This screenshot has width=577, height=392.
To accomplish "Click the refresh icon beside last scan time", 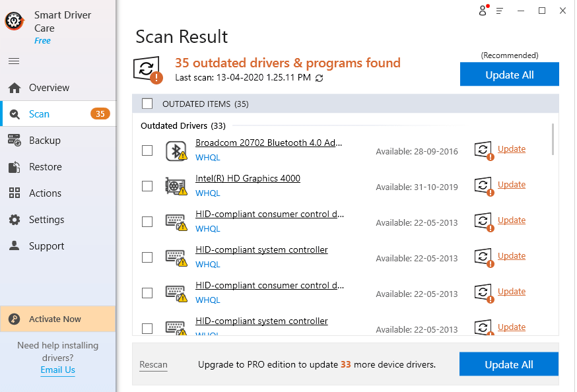I will [x=319, y=78].
